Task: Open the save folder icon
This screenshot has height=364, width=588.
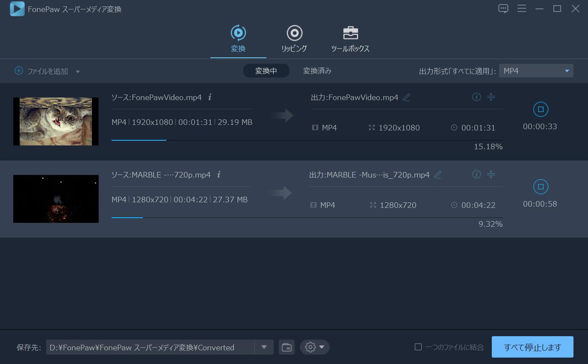Action: [287, 347]
